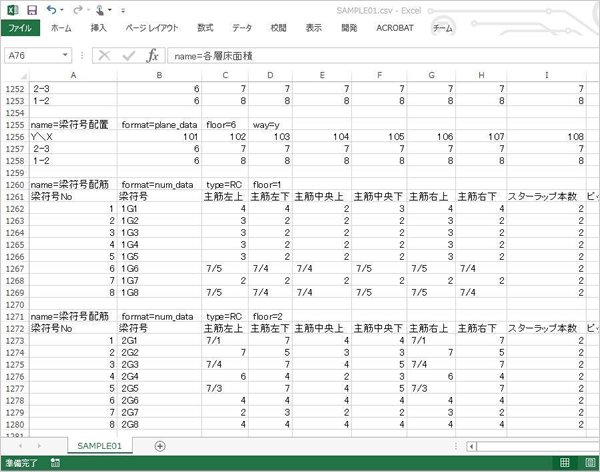Select column E header
The image size is (600, 472).
coord(322,75)
